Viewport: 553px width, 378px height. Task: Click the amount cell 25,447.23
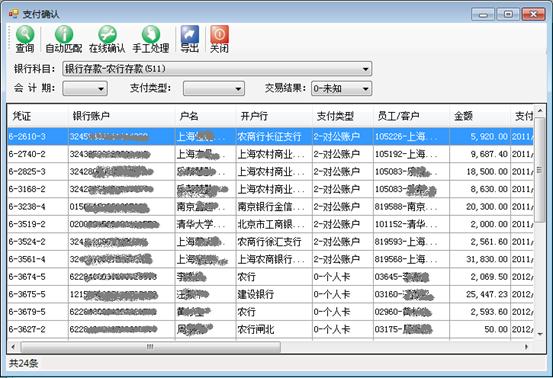[480, 294]
